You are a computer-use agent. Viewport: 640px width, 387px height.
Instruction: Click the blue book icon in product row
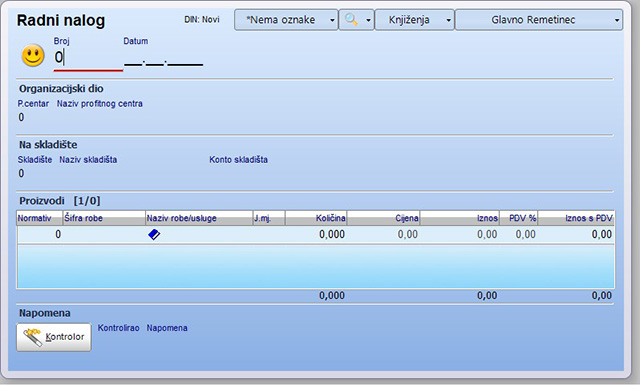coord(154,234)
